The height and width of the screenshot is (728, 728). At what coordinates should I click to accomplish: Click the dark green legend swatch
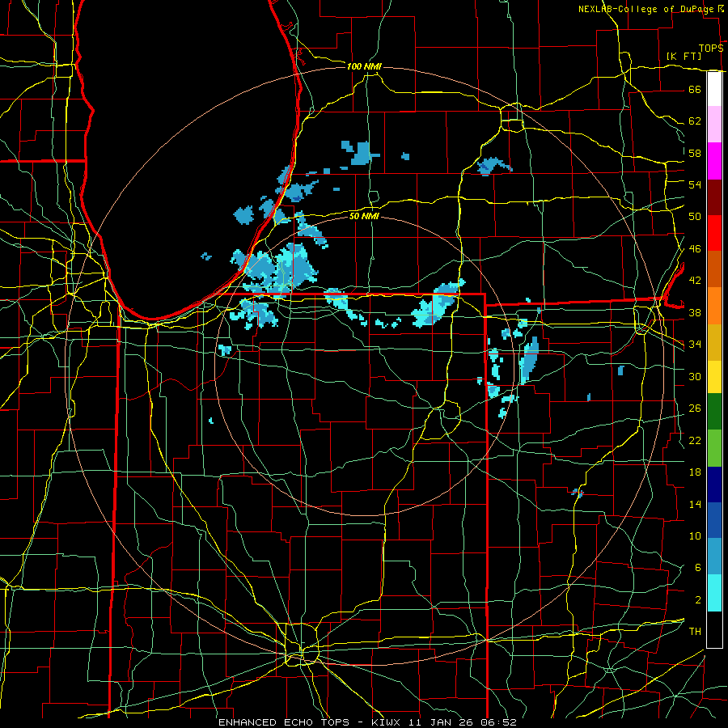click(x=714, y=412)
